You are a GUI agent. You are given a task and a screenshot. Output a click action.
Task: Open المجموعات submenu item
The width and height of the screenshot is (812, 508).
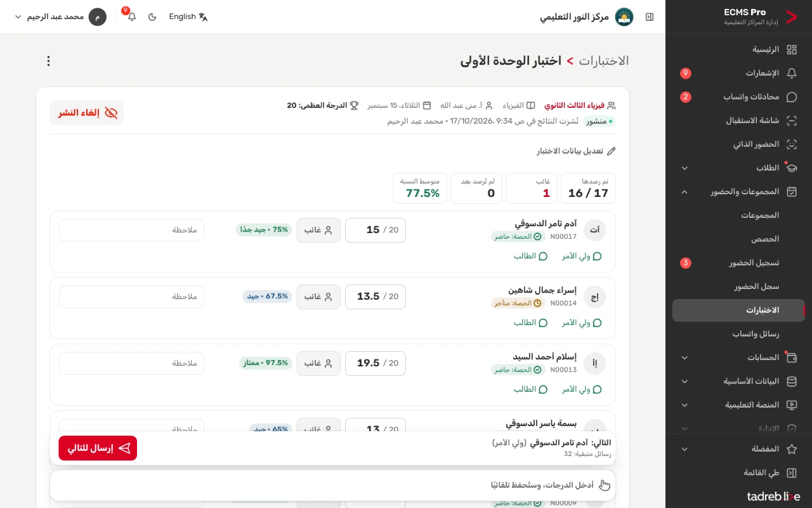[738, 215]
